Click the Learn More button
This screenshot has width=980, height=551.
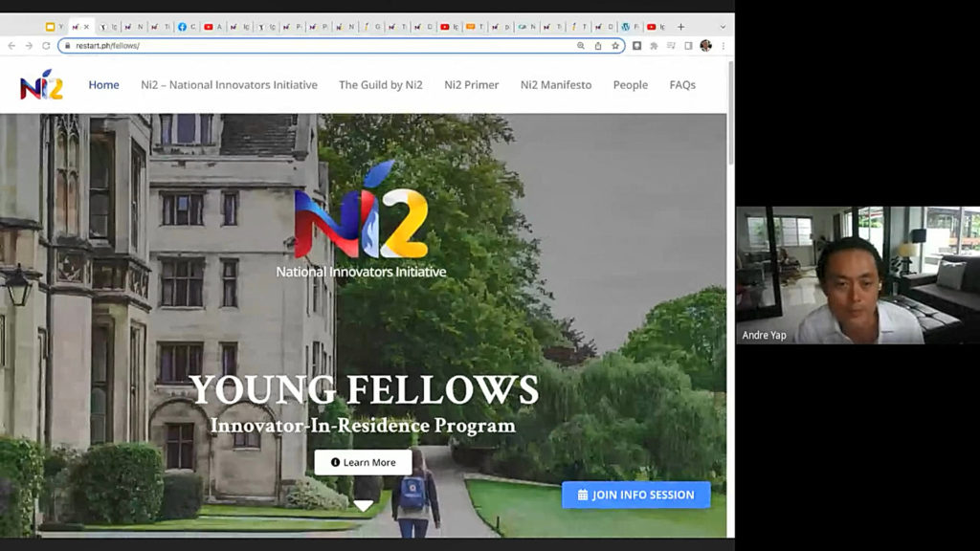[x=363, y=462]
